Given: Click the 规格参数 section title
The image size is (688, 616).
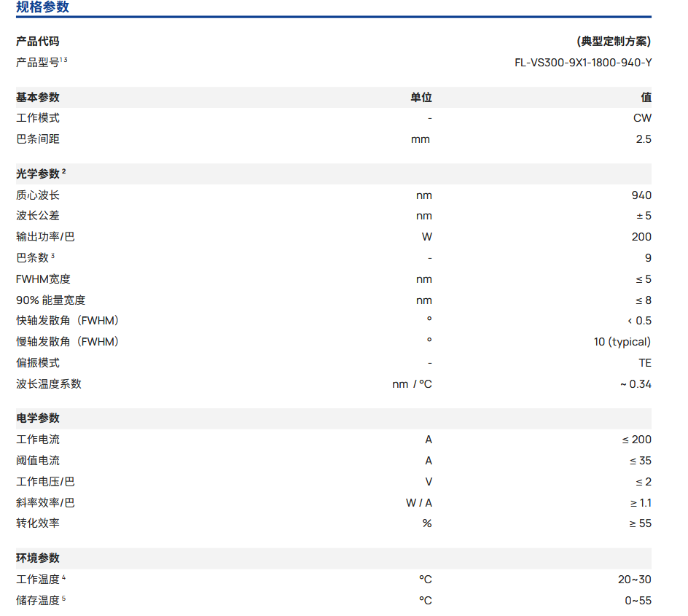Looking at the screenshot, I should click(43, 7).
